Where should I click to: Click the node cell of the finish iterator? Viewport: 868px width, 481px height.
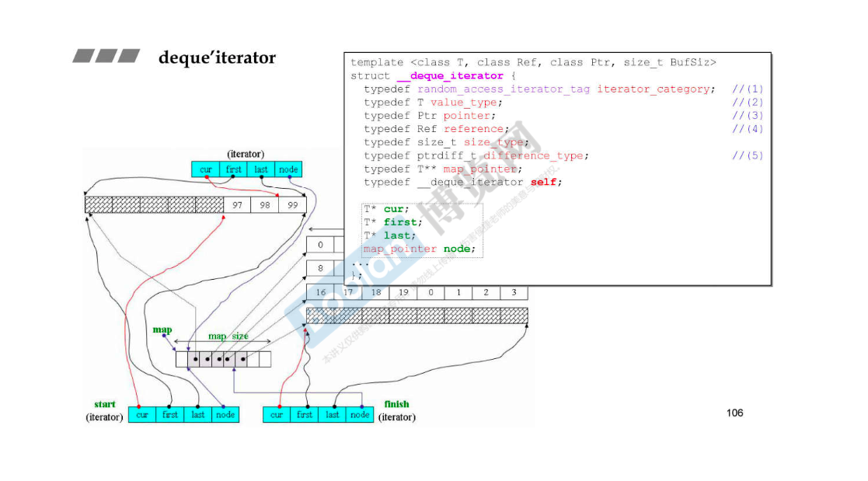(360, 415)
